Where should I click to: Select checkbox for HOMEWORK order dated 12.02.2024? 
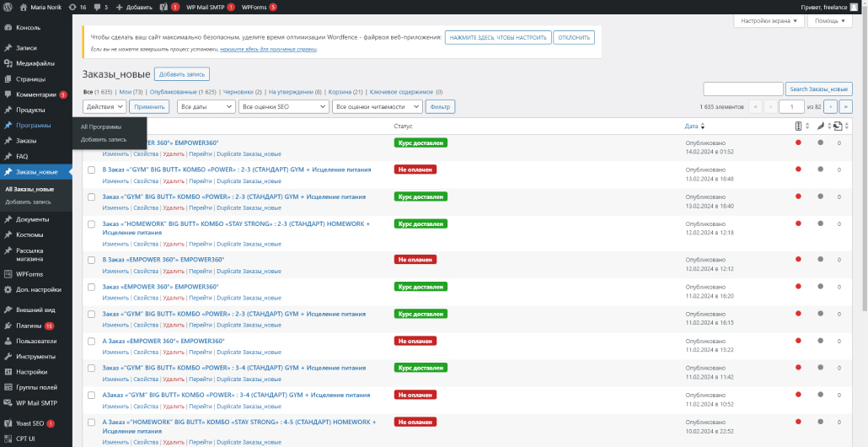92,224
